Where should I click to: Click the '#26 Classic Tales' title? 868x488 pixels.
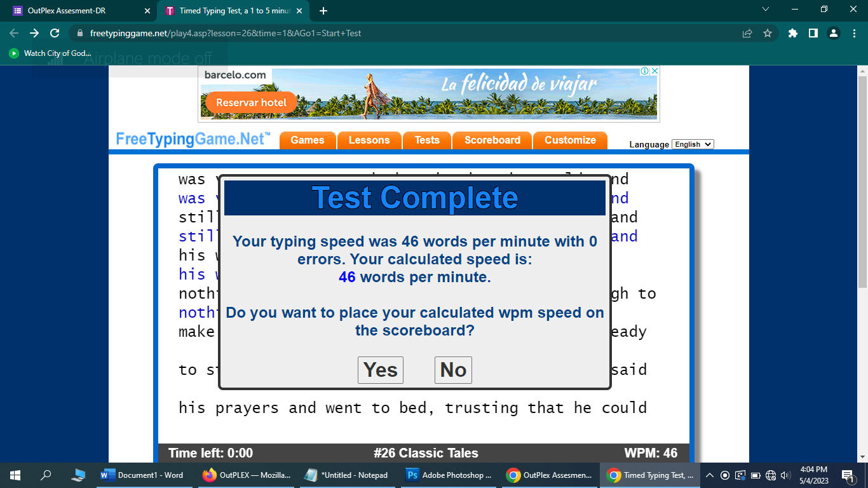coord(426,453)
